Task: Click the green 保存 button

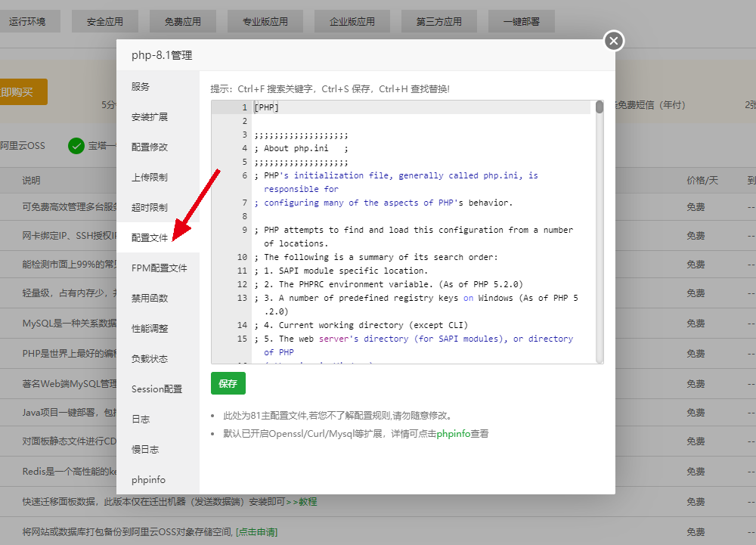Action: [228, 384]
